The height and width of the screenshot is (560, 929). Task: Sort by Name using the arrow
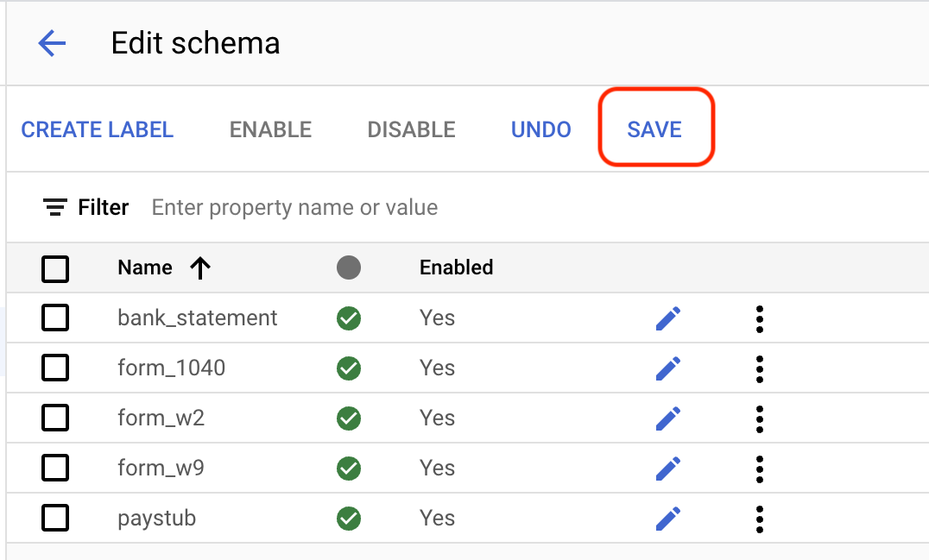tap(200, 268)
